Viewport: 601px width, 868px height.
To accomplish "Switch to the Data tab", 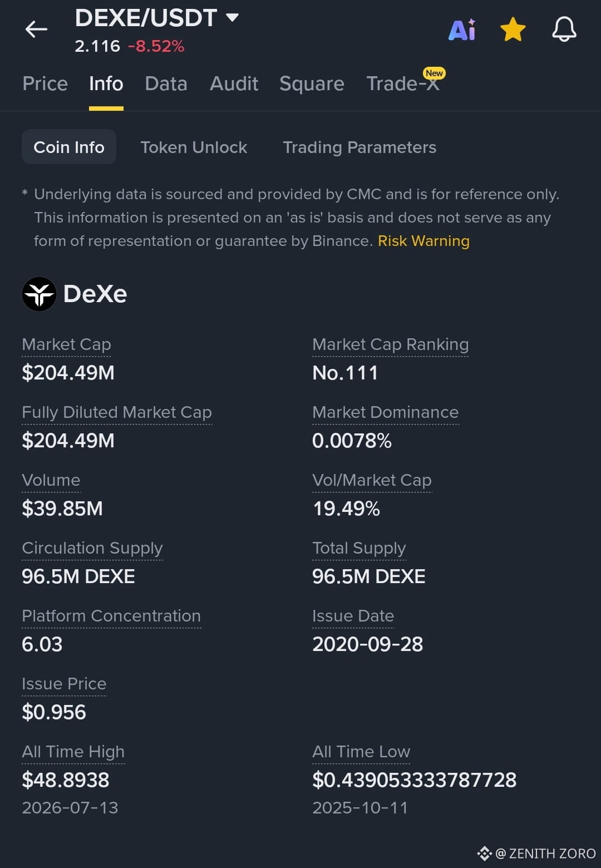I will point(166,83).
